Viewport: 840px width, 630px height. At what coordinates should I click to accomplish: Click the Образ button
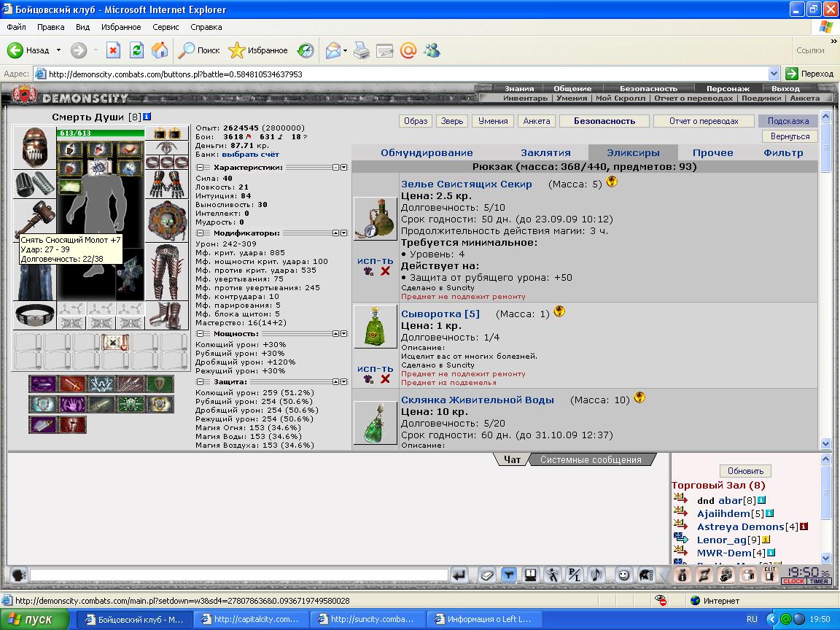(416, 121)
